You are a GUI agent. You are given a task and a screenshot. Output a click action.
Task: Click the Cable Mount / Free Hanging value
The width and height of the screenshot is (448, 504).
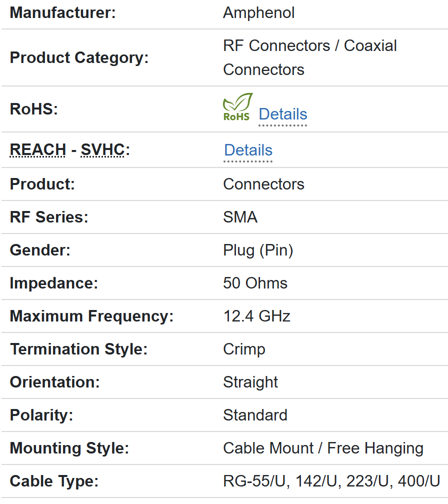pyautogui.click(x=323, y=448)
